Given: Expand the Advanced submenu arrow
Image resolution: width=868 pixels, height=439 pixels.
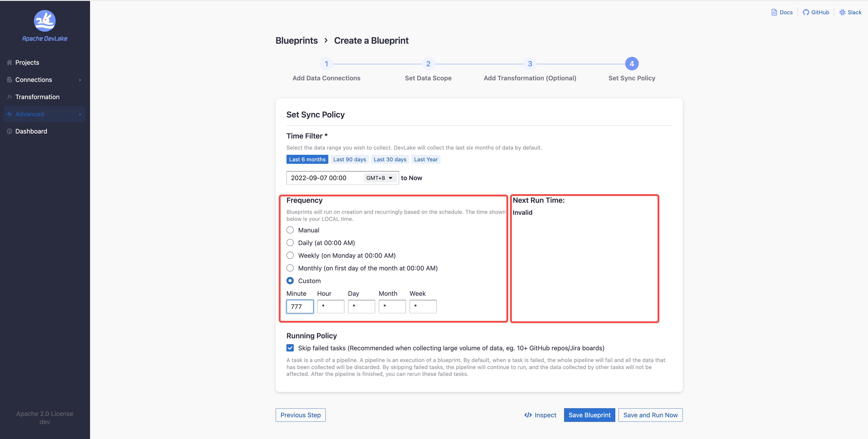Looking at the screenshot, I should [80, 115].
